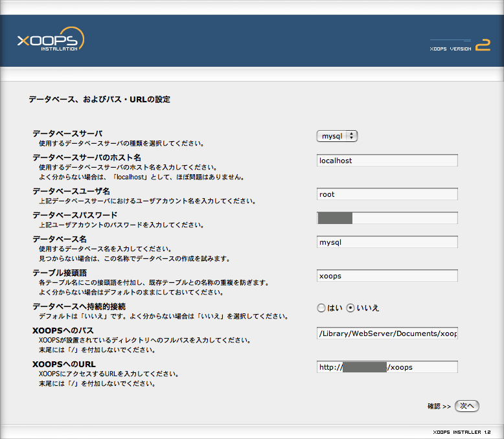Click the database password field
Screen dimensions: 504x439
tap(387, 218)
